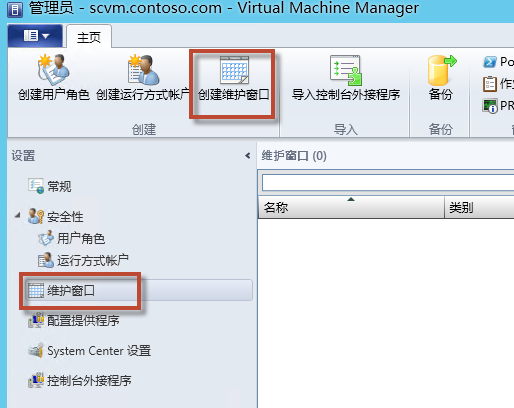Click the 备份 database icon
Viewport: 514px width, 408px height.
pyautogui.click(x=441, y=70)
